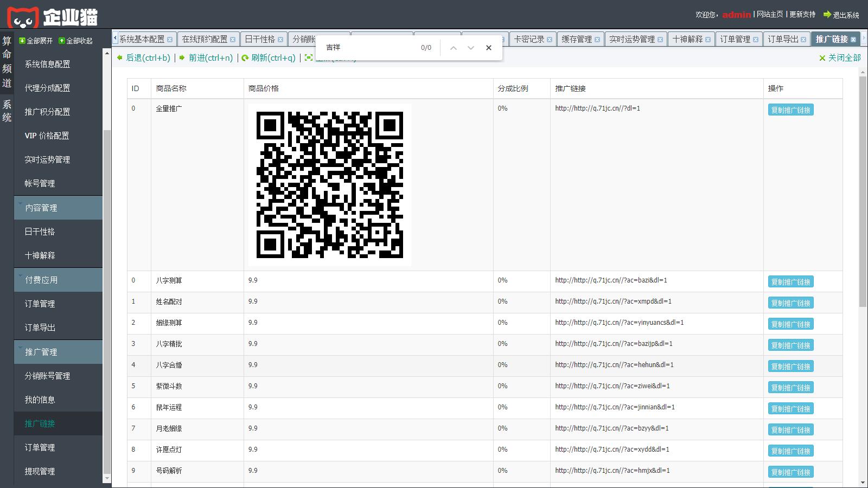868x488 pixels.
Task: Click the 刷新(ctrl+q) refresh link
Action: pyautogui.click(x=269, y=57)
